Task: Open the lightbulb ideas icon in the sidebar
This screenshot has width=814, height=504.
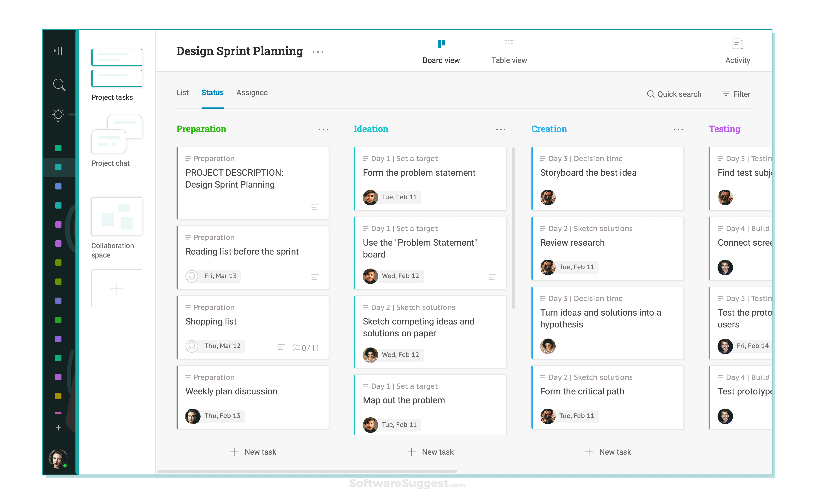Action: pos(58,115)
